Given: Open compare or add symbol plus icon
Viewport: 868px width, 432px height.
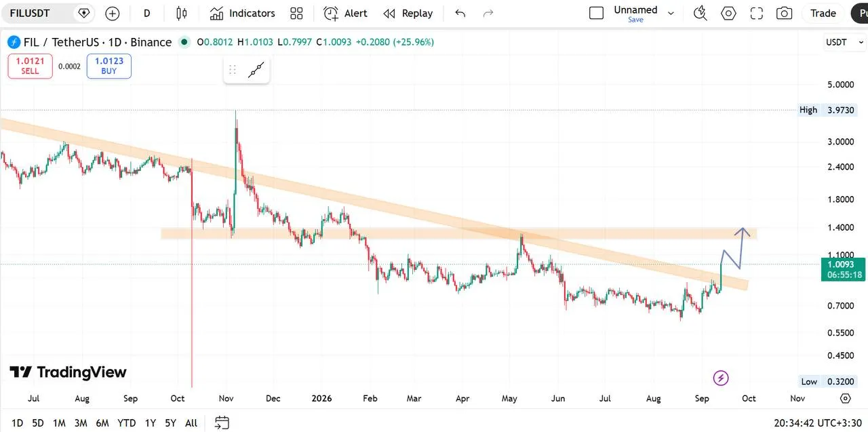Looking at the screenshot, I should tap(113, 14).
